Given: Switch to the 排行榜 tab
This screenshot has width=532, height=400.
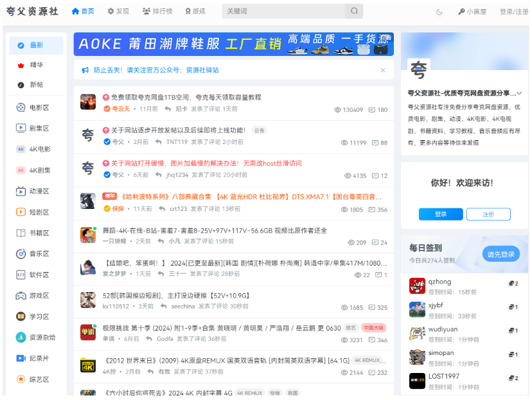Looking at the screenshot, I should click(x=157, y=12).
